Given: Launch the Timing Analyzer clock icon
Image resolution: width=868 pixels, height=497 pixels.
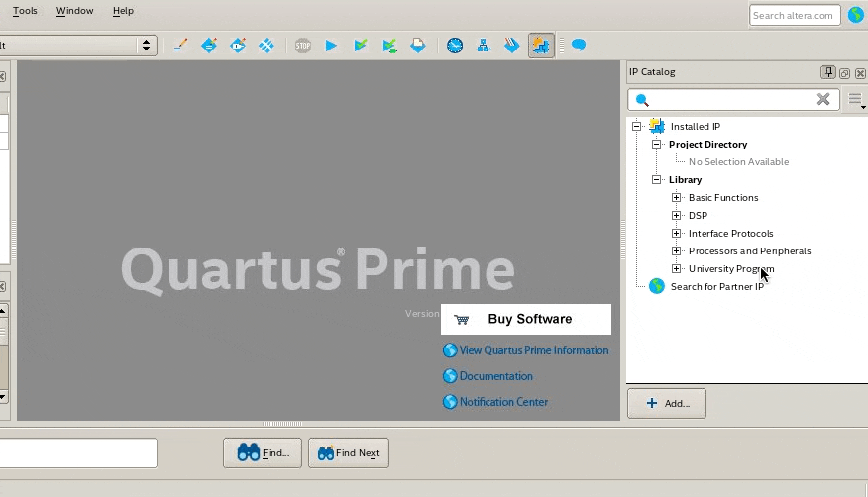Looking at the screenshot, I should pyautogui.click(x=455, y=46).
